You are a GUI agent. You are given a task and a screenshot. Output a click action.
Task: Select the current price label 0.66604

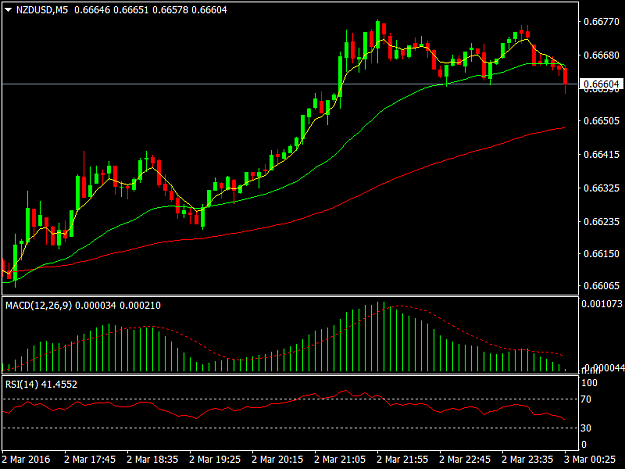pos(601,84)
